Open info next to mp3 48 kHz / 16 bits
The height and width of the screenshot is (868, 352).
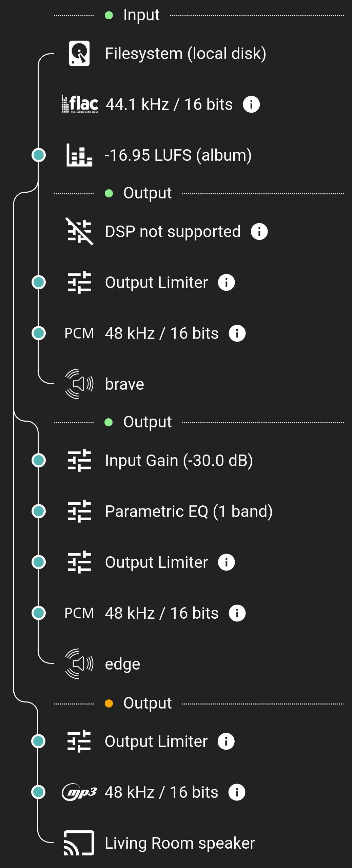pyautogui.click(x=237, y=792)
